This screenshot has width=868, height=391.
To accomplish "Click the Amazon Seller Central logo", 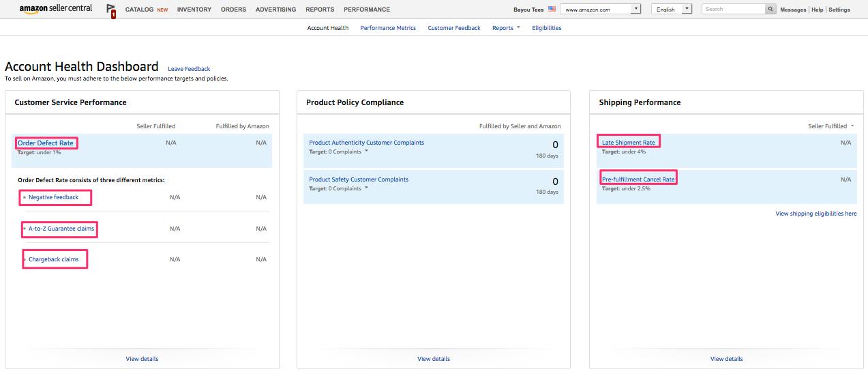I will (x=55, y=9).
